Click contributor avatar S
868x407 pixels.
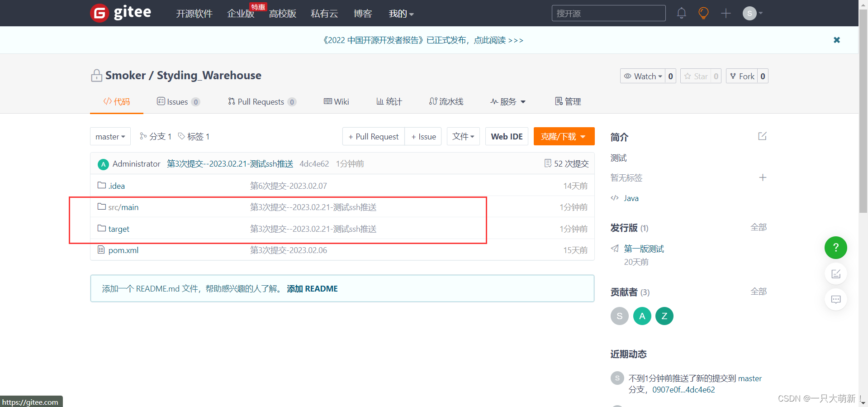click(x=620, y=316)
